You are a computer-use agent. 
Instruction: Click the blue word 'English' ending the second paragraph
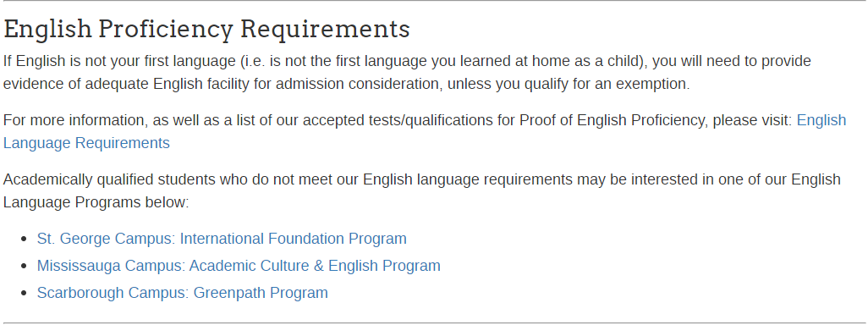[821, 120]
